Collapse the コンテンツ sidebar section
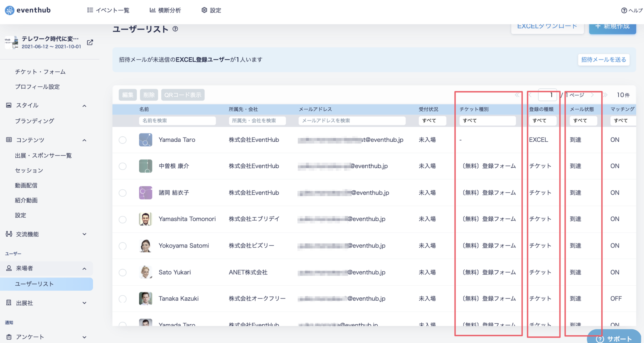 [x=84, y=140]
